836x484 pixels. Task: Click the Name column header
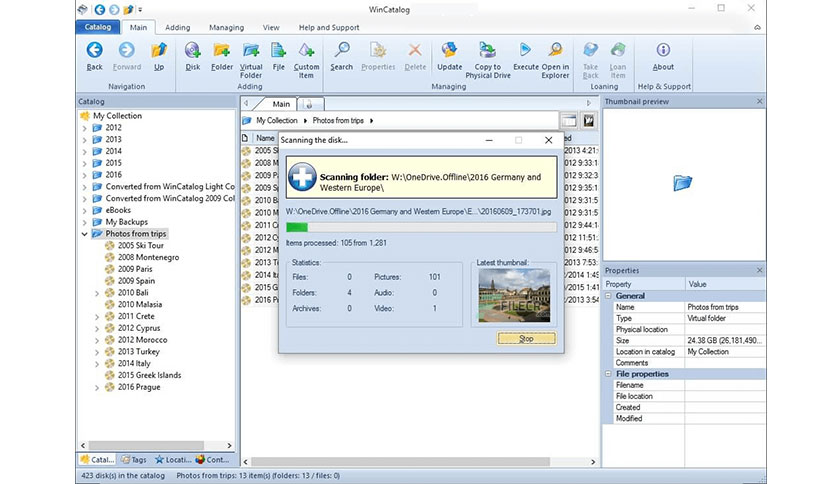265,138
